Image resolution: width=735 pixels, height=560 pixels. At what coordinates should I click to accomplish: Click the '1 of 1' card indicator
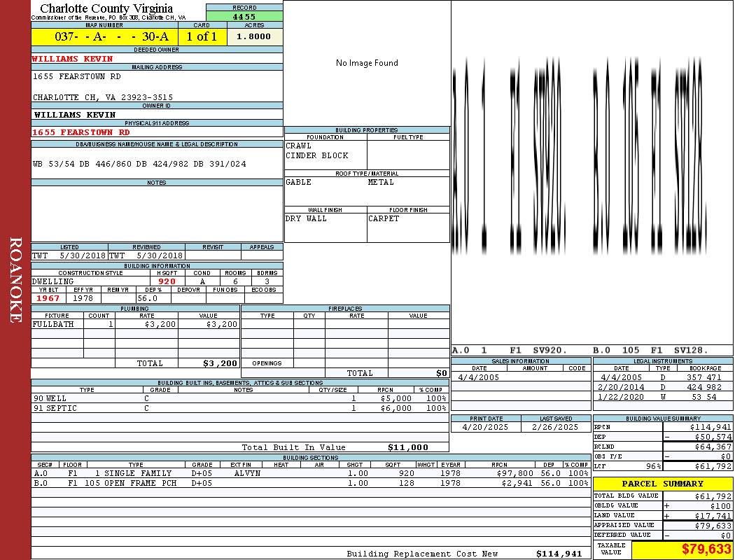pos(202,37)
